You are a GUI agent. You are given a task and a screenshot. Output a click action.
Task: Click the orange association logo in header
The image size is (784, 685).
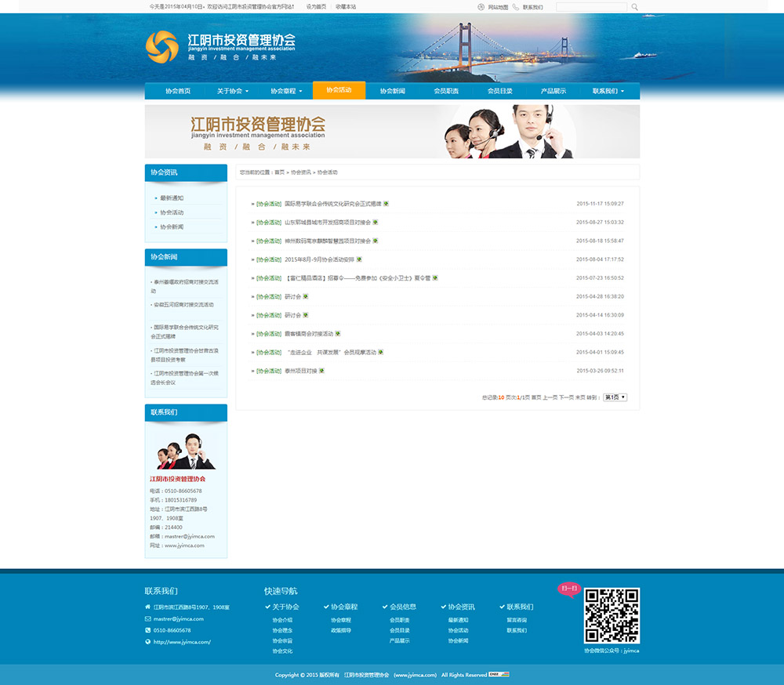coord(162,47)
